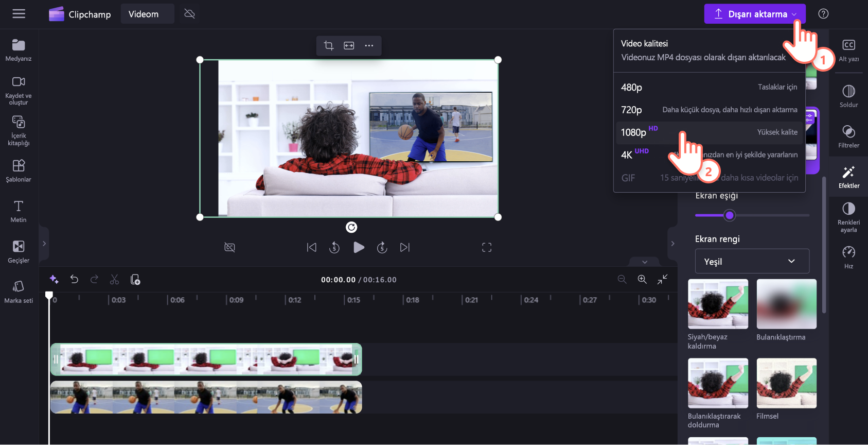Click the fit/fill resize icon
This screenshot has width=868, height=445.
(349, 46)
